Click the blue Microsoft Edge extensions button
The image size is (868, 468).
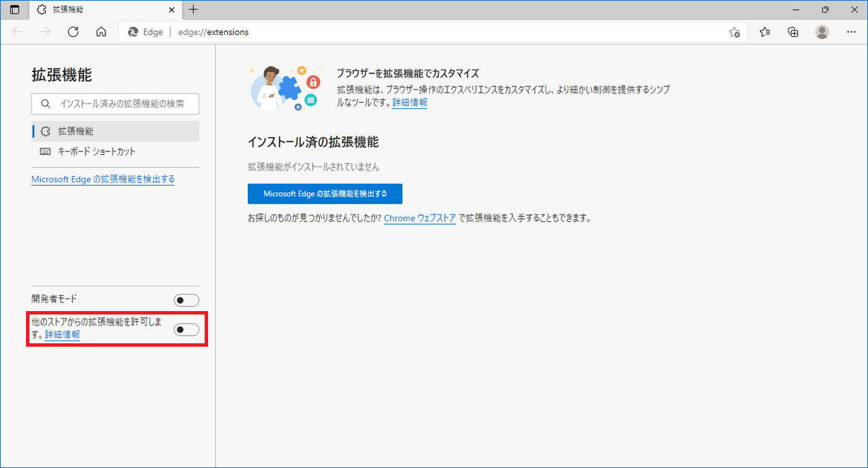[x=325, y=194]
